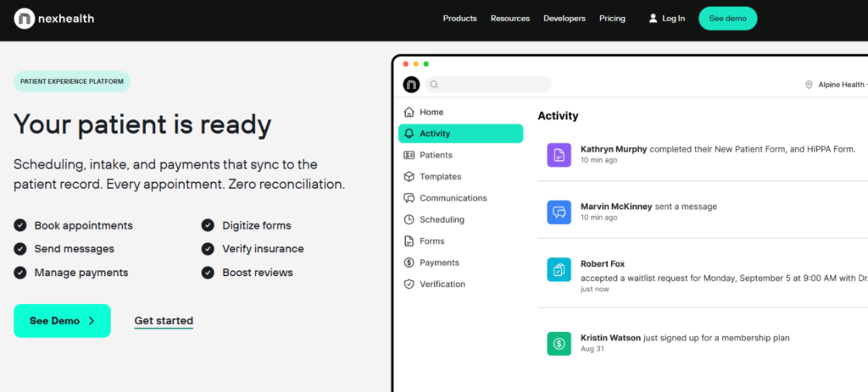The height and width of the screenshot is (392, 868).
Task: Click the Forms document icon in the sidebar
Action: tap(409, 241)
